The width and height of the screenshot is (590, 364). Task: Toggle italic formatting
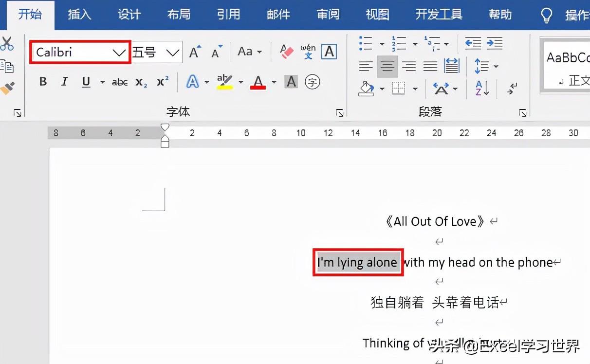64,82
